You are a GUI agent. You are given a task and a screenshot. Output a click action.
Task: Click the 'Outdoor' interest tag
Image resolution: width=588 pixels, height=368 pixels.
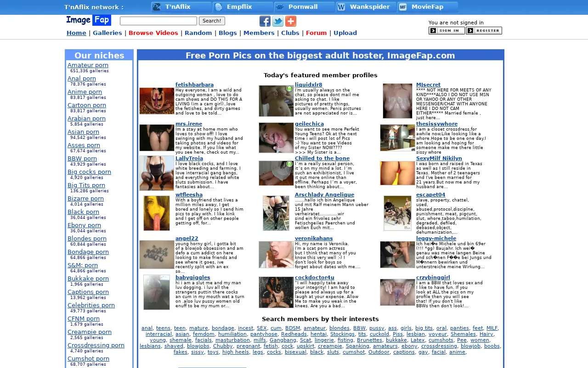pyautogui.click(x=379, y=352)
